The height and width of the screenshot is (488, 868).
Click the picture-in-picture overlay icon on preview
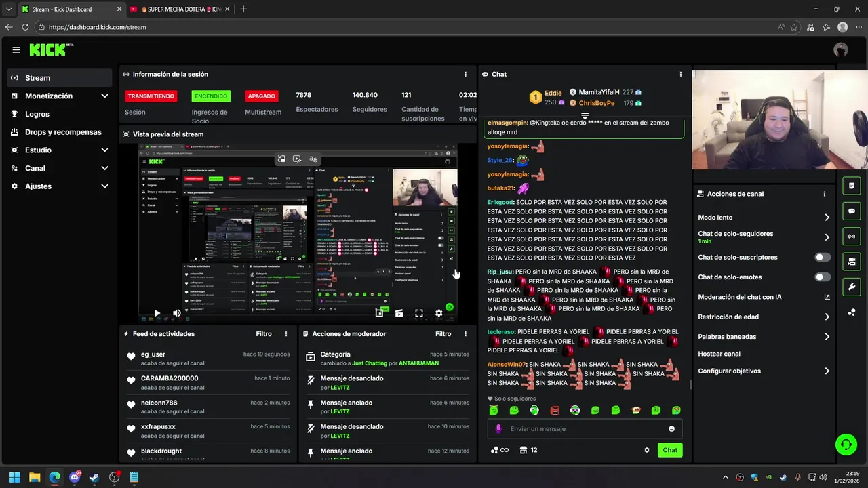281,159
